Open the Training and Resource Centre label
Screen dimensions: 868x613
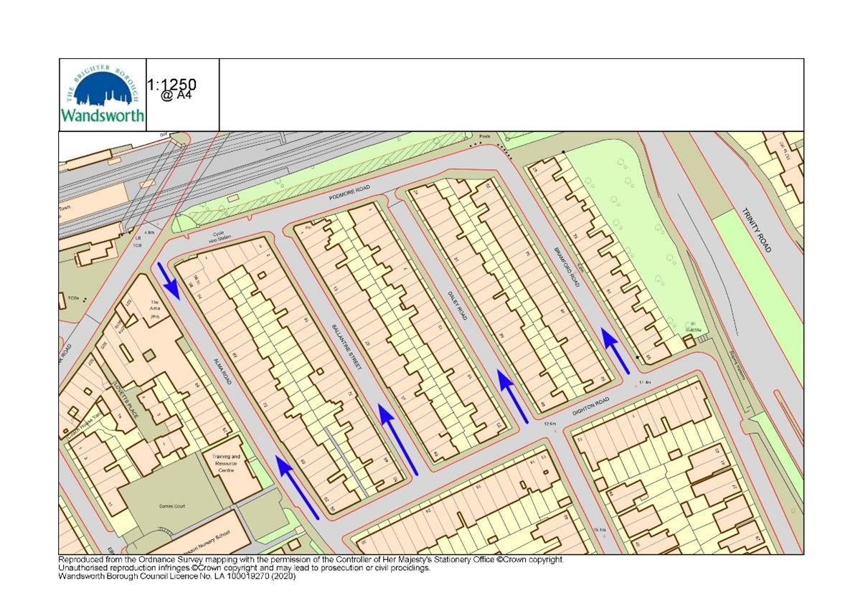click(x=227, y=463)
